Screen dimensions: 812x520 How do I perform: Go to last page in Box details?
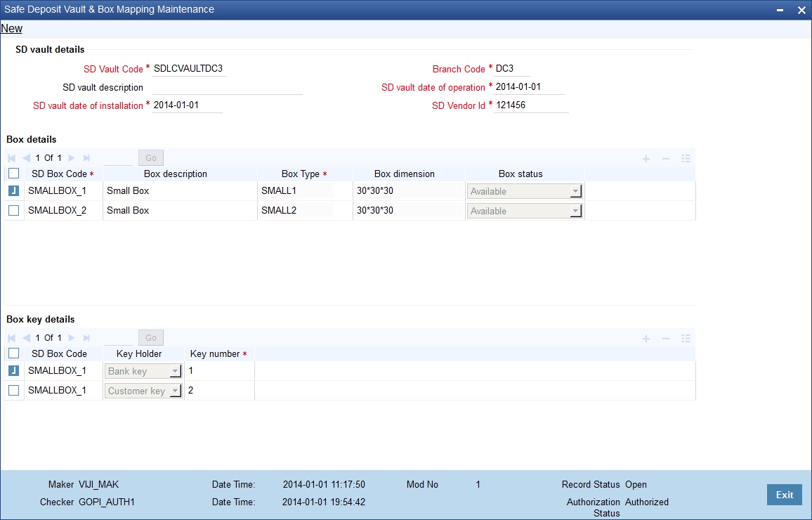(86, 158)
